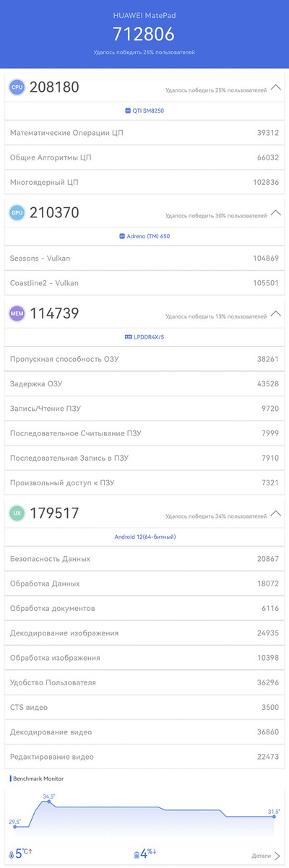The image size is (289, 868).
Task: Collapse the MEM score section
Action: pos(276,313)
